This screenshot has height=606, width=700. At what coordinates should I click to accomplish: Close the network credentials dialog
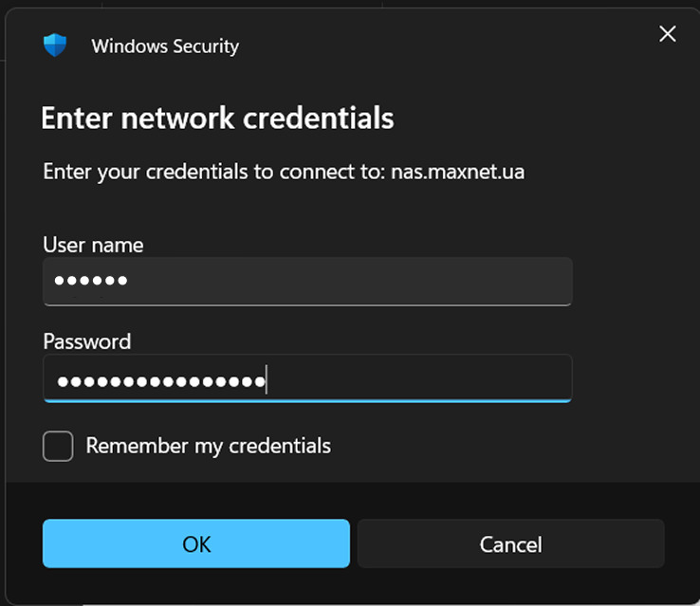(x=668, y=34)
